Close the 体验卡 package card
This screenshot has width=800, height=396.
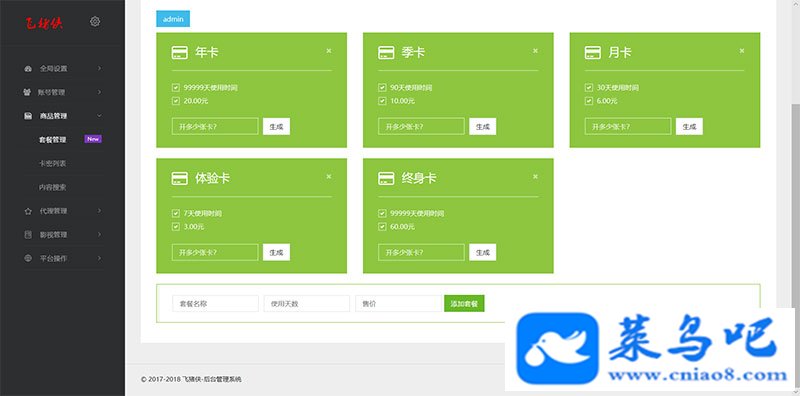[329, 177]
